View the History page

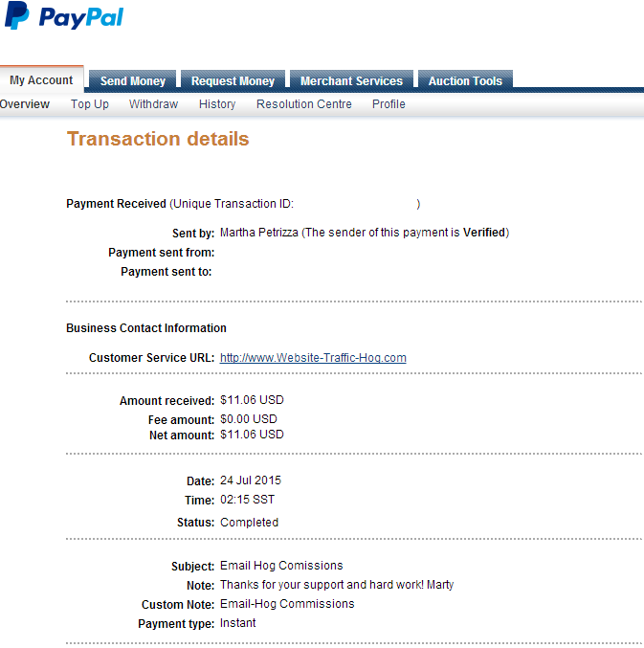(217, 104)
